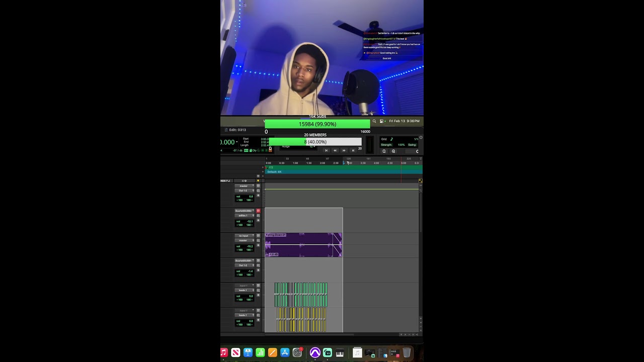This screenshot has height=362, width=644.
Task: Open master track input selector
Action: click(245, 186)
